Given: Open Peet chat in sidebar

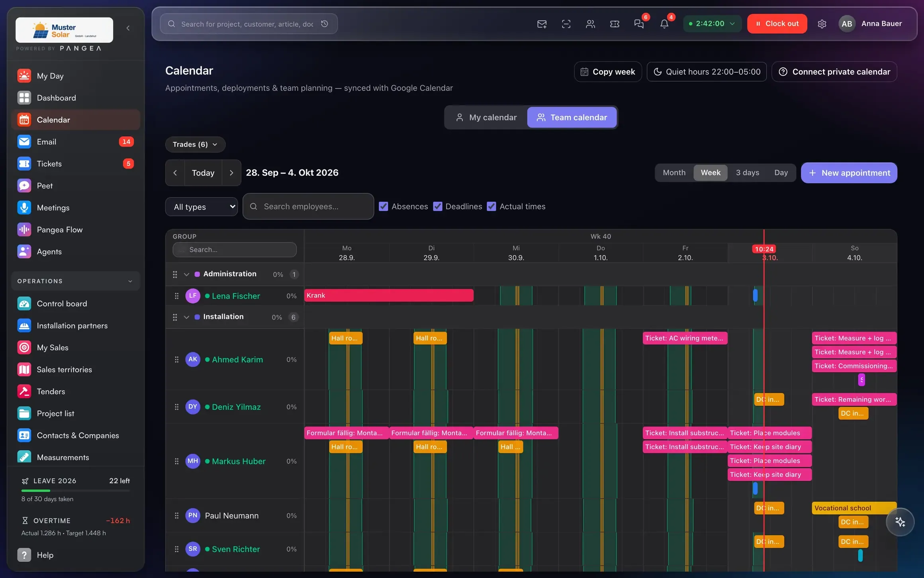Looking at the screenshot, I should (x=76, y=186).
